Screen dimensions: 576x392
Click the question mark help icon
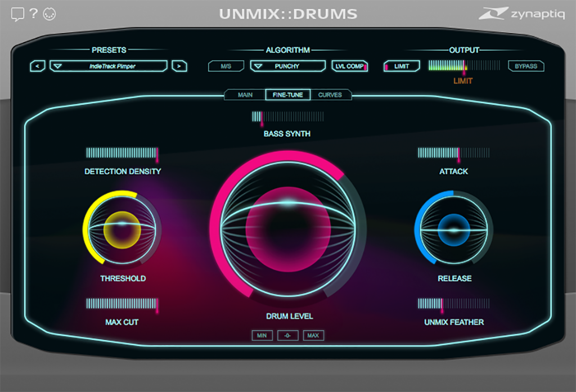33,13
